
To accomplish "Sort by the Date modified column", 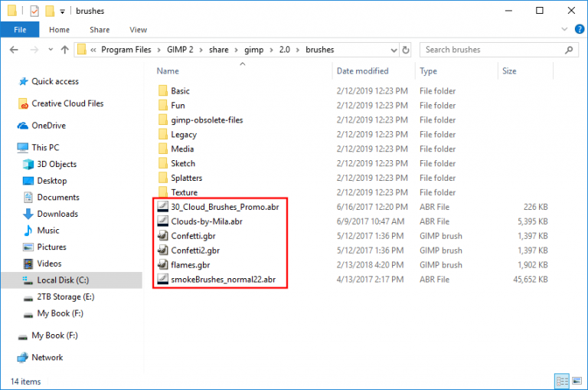I will 363,71.
